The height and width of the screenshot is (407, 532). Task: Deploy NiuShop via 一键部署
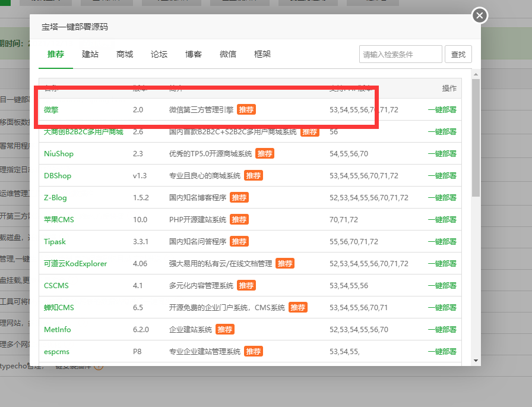[x=442, y=154]
